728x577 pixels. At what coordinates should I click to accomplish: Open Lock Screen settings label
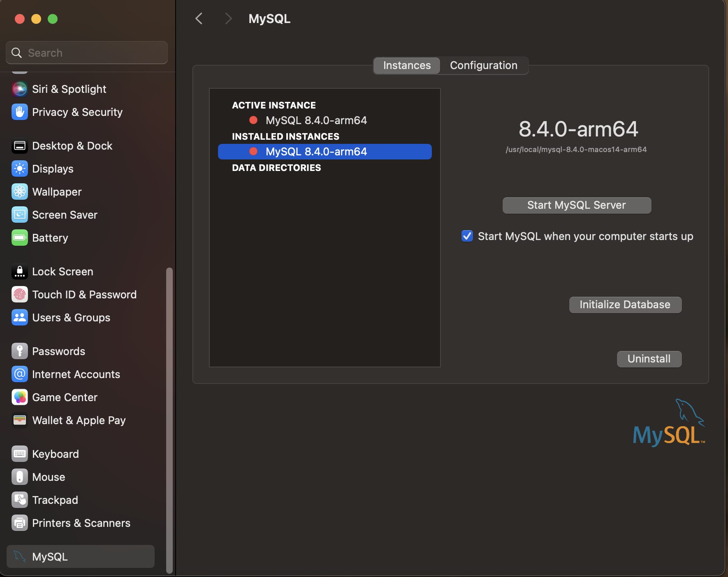point(63,272)
